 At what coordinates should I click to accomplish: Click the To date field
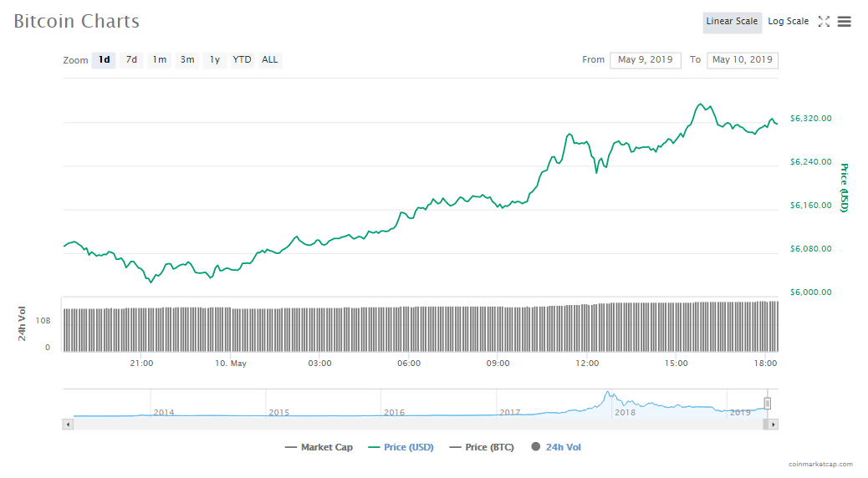coord(742,60)
